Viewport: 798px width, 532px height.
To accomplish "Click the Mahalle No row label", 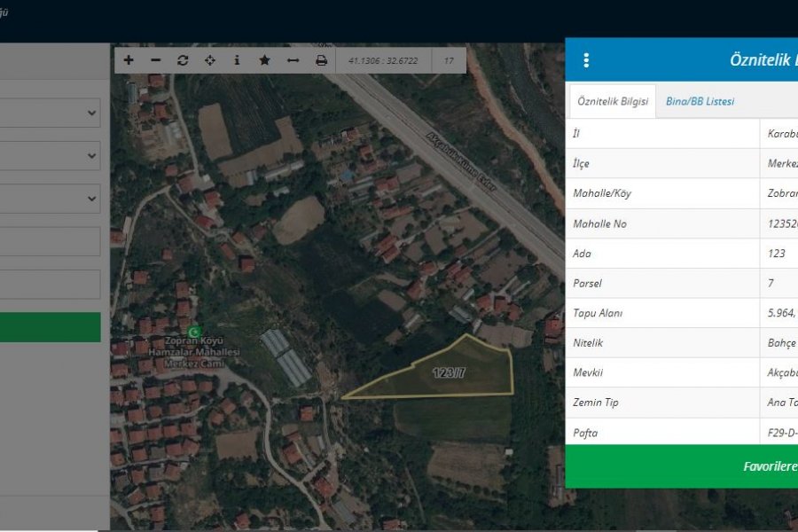I will point(599,223).
